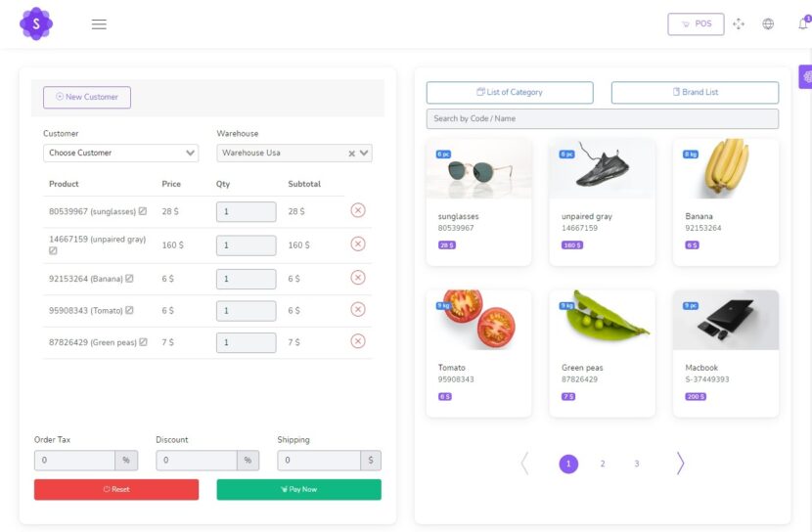This screenshot has width=812, height=532.
Task: Click the green Pay Now button
Action: point(298,490)
